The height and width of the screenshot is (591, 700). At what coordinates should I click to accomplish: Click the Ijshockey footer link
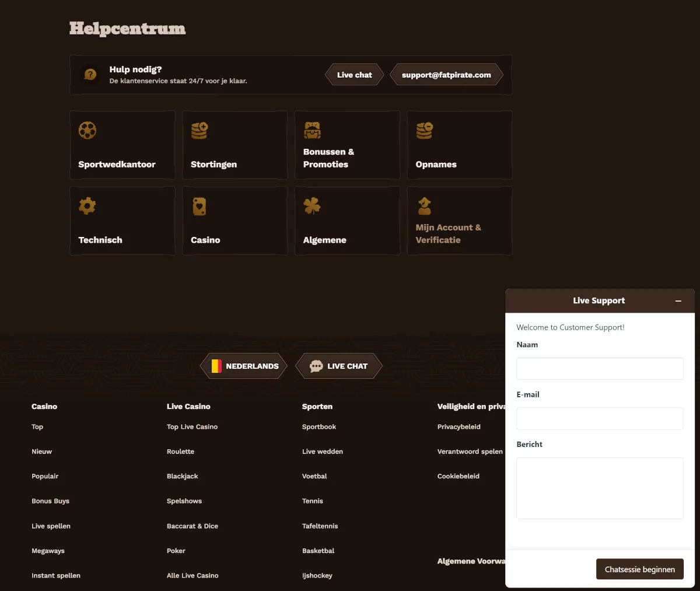[x=317, y=576]
